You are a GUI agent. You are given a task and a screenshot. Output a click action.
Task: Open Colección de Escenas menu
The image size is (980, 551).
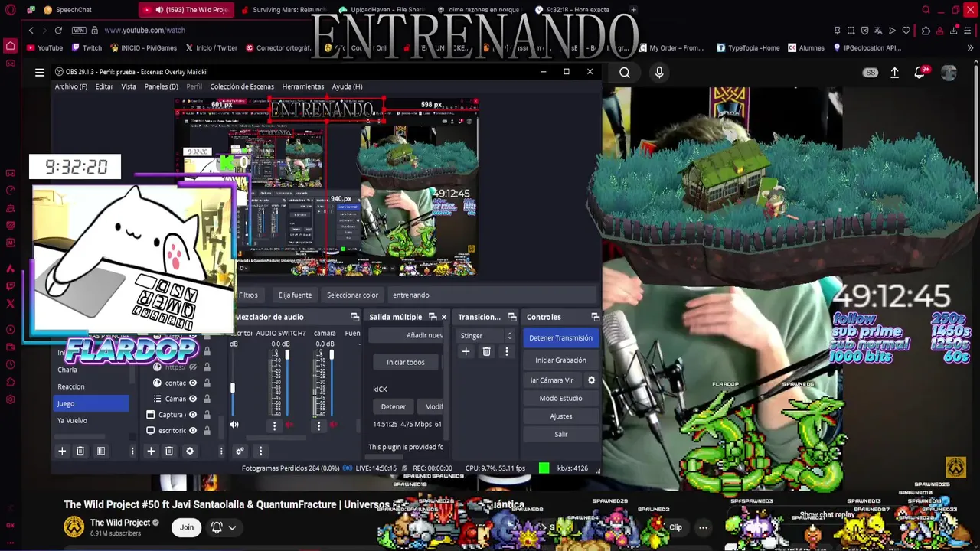pyautogui.click(x=242, y=86)
